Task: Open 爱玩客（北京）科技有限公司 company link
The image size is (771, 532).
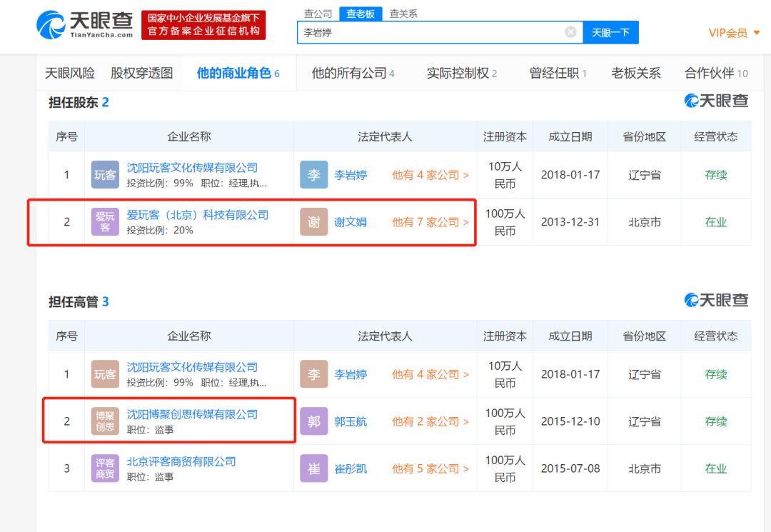Action: (x=198, y=214)
